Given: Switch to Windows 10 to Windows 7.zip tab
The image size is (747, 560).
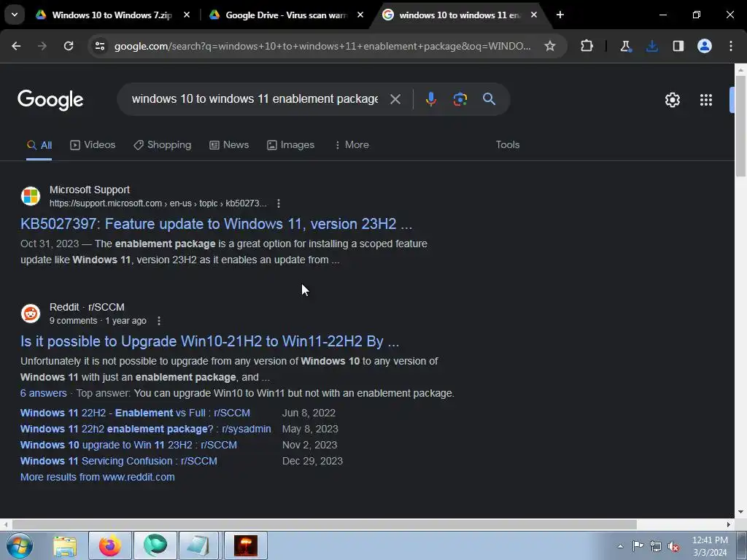Looking at the screenshot, I should pyautogui.click(x=112, y=15).
